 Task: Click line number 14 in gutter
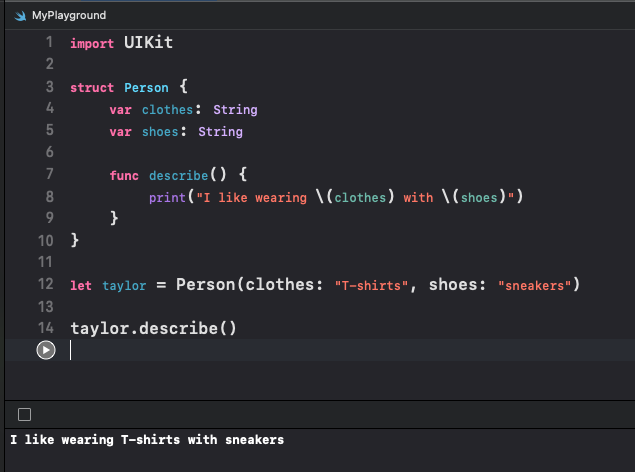[x=46, y=327]
